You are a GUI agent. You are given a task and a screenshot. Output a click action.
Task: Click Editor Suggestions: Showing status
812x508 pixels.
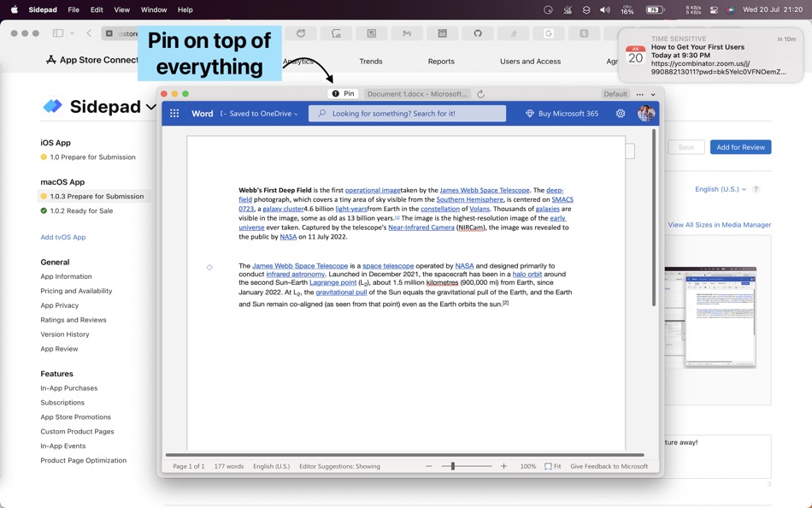(339, 466)
